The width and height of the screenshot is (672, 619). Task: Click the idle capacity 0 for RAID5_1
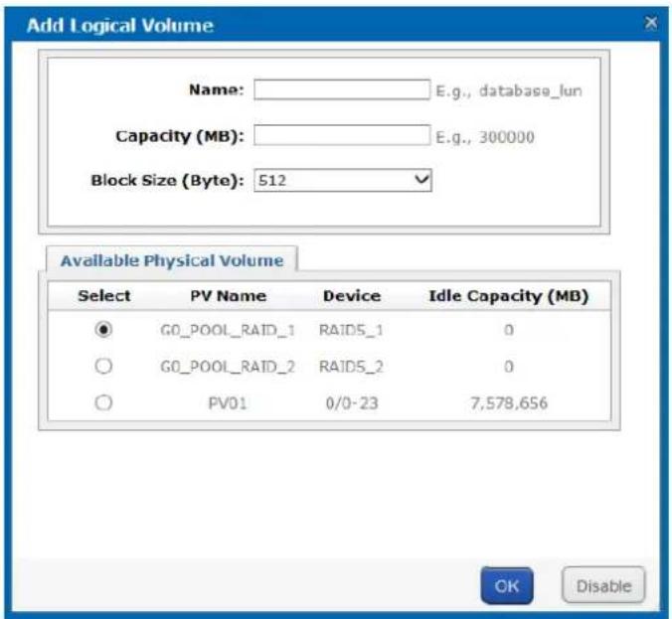(509, 330)
